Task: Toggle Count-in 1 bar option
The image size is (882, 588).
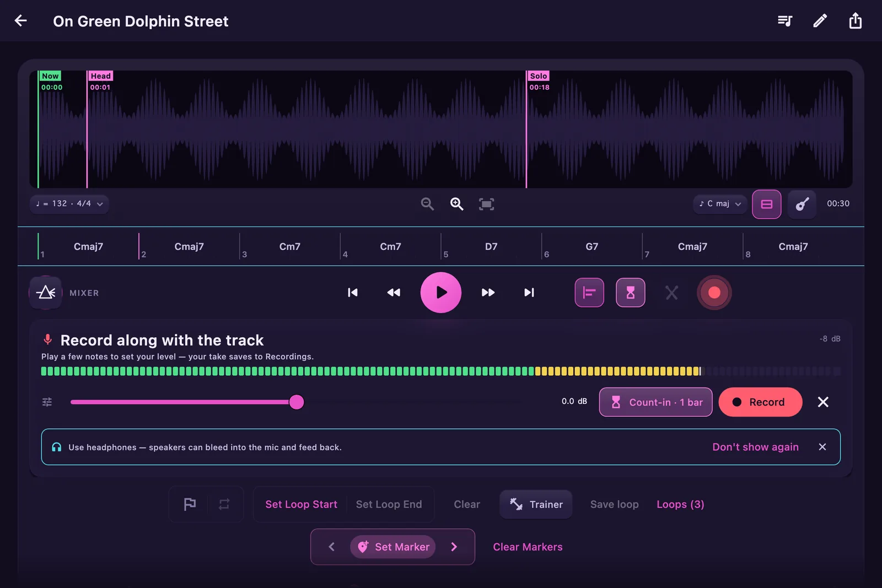Action: [656, 402]
